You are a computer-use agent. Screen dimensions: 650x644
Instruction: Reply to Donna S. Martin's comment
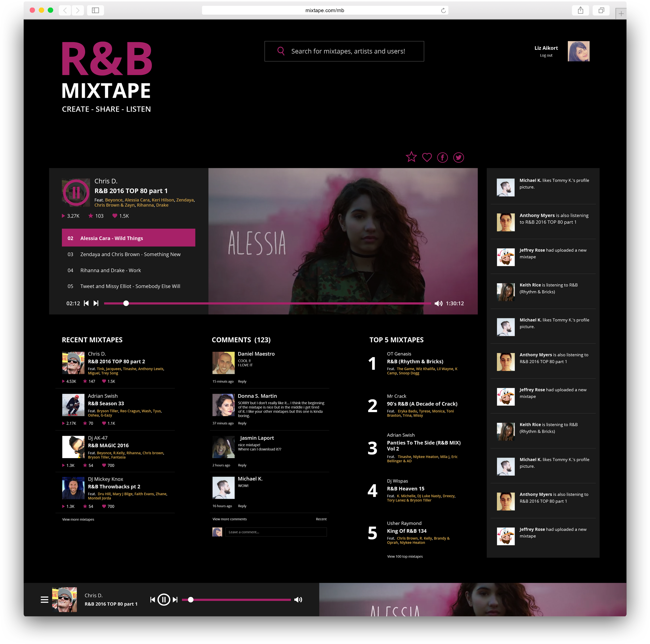242,423
